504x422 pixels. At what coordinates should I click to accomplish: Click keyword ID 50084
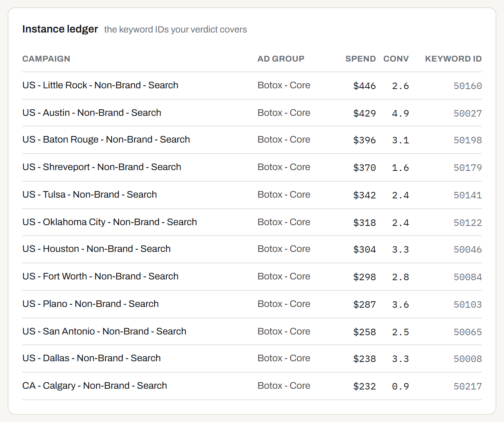[x=468, y=277]
